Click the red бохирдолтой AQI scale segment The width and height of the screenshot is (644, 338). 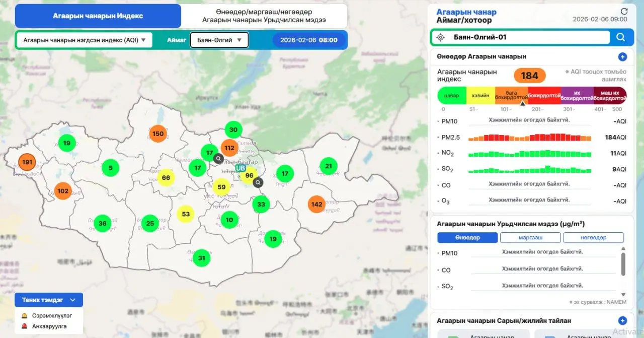pyautogui.click(x=544, y=95)
